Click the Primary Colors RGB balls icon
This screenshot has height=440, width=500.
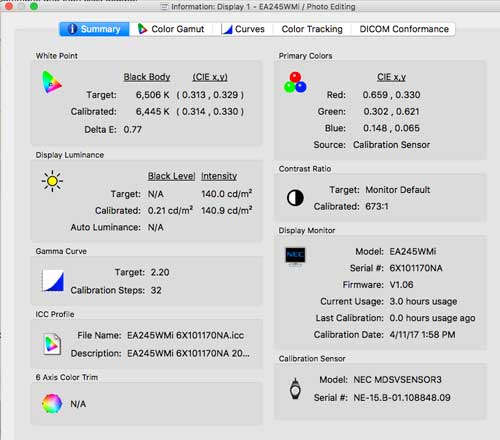pos(295,82)
